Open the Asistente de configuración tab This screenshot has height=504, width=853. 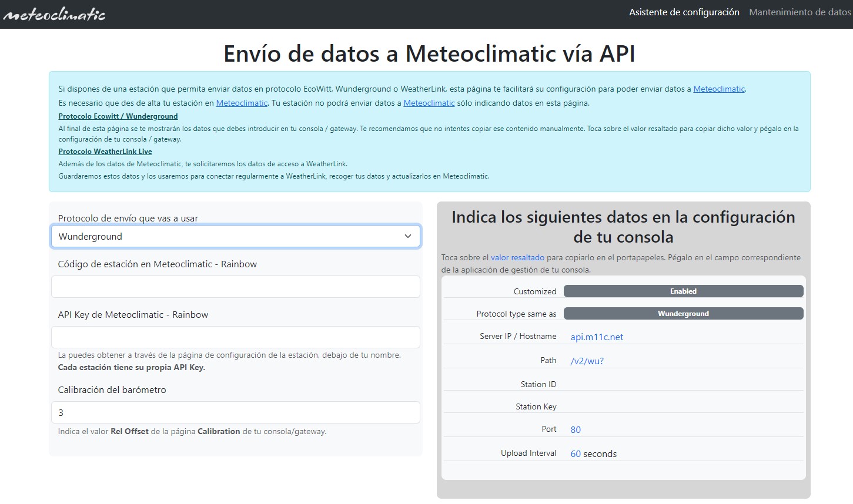click(684, 12)
